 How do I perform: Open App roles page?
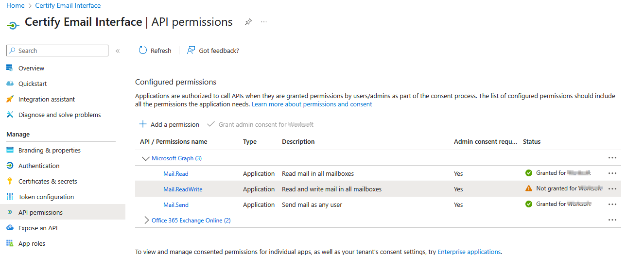click(x=32, y=243)
